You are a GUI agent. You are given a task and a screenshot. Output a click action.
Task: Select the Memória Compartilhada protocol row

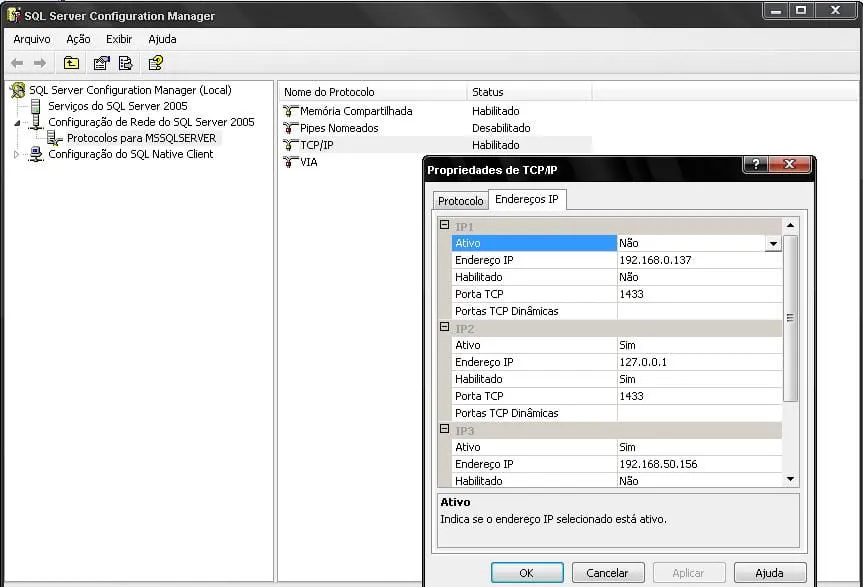pyautogui.click(x=437, y=111)
